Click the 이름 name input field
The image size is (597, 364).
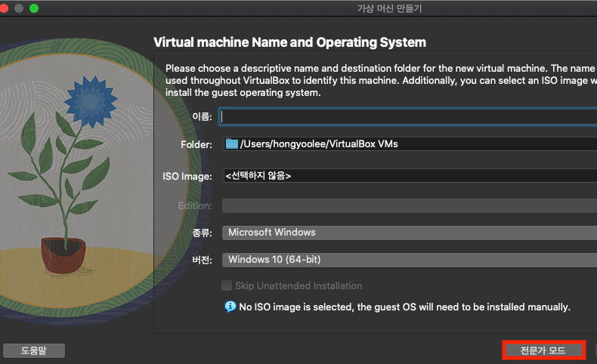pos(408,117)
